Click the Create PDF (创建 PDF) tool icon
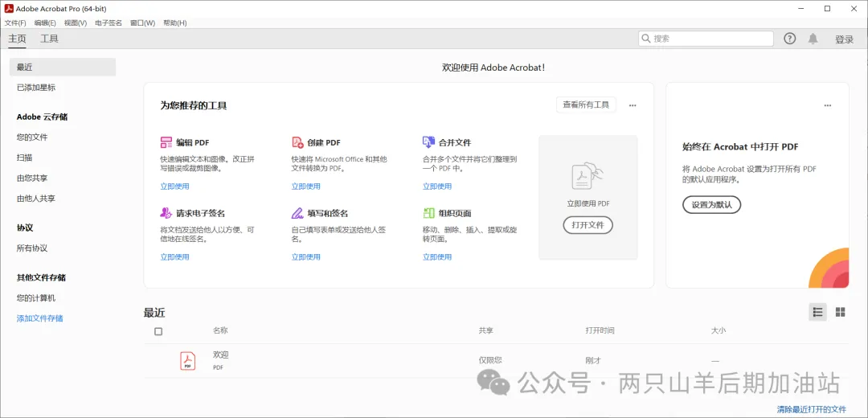Viewport: 868px width, 418px height. [298, 142]
